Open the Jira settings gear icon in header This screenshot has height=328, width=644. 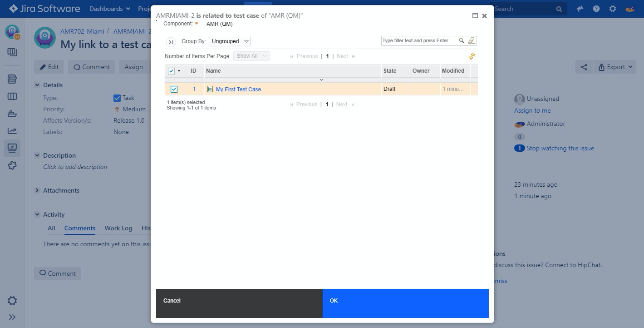[x=613, y=9]
